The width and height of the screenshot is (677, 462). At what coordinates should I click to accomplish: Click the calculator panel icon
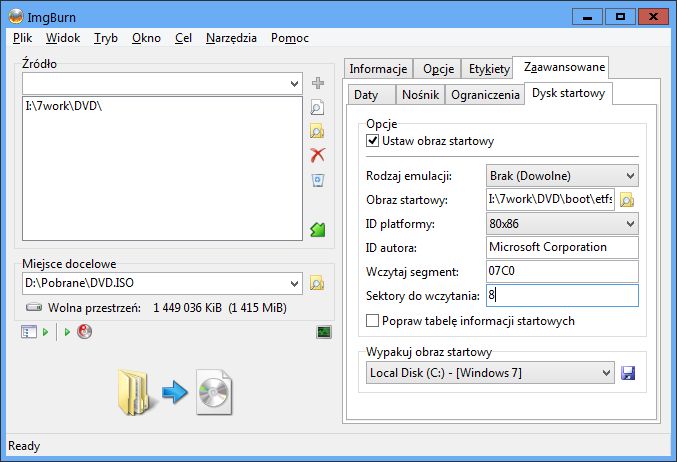(29, 332)
